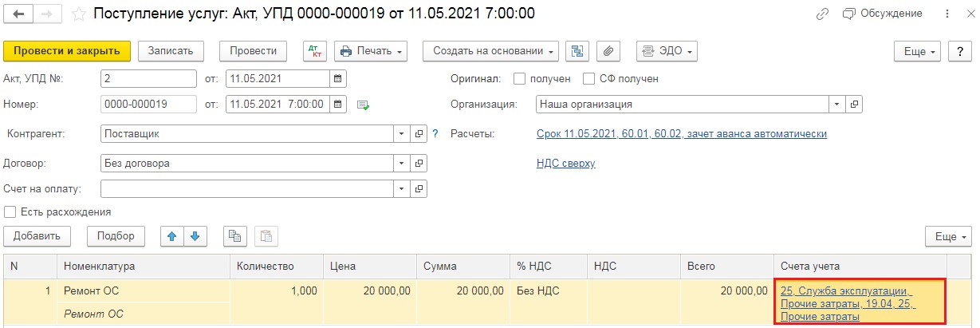The width and height of the screenshot is (980, 328).
Task: Enable the Есть расхождения checkbox
Action: click(10, 212)
